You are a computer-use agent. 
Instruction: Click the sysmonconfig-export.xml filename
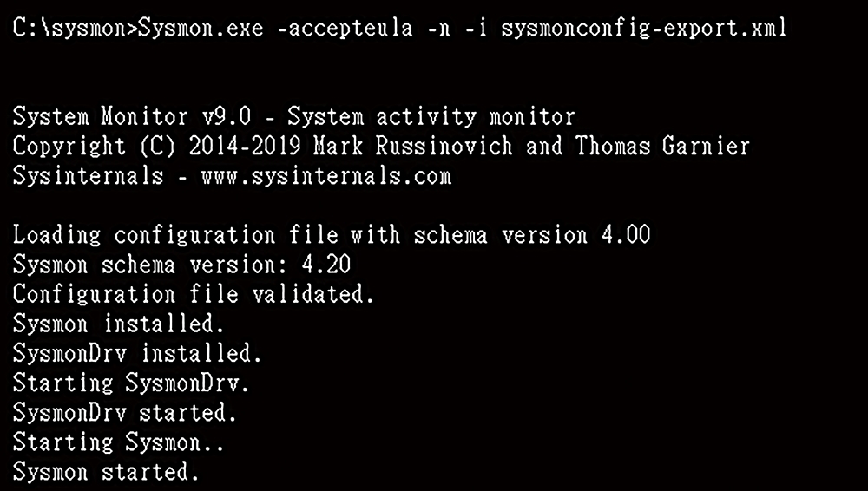[x=644, y=29]
